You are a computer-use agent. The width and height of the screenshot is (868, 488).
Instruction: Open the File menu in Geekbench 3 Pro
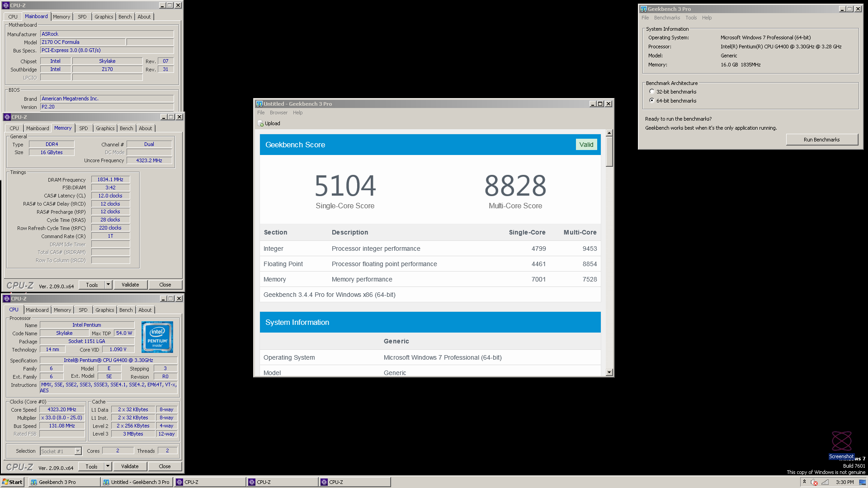click(645, 18)
